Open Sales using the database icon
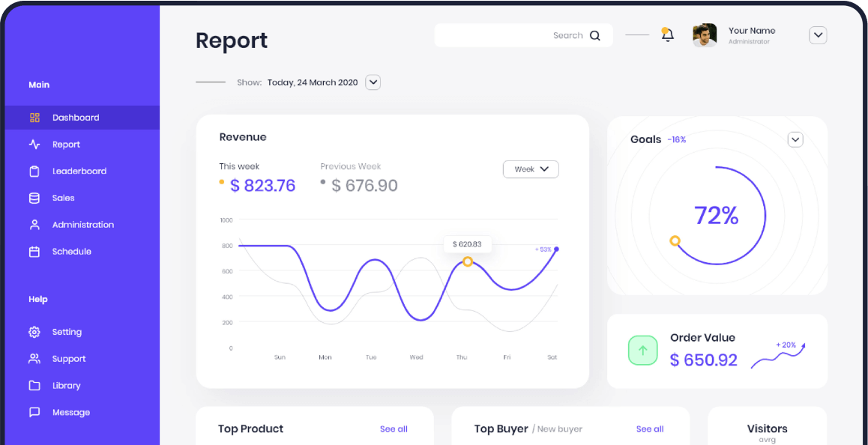The image size is (868, 445). (34, 198)
